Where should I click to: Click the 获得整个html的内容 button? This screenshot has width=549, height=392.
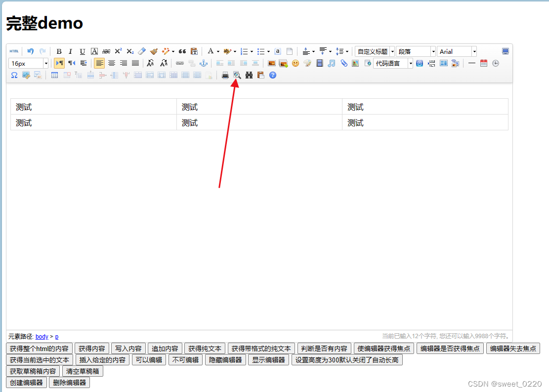click(38, 348)
